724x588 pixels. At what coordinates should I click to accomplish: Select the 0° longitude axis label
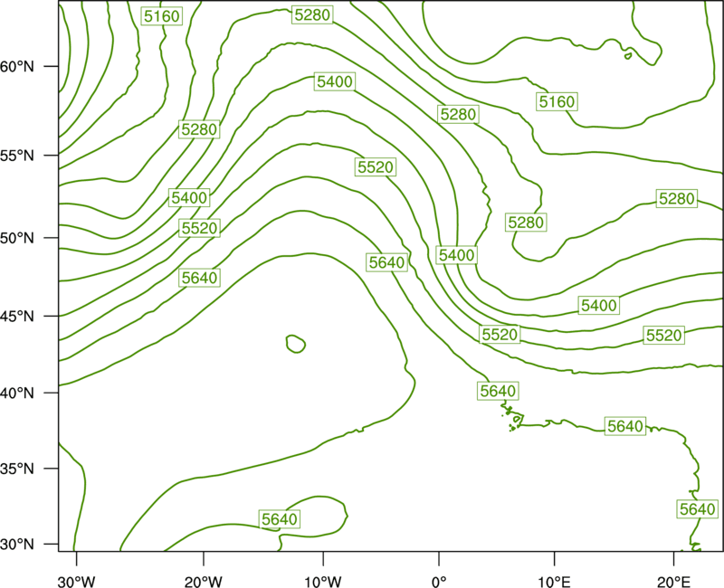click(x=439, y=582)
